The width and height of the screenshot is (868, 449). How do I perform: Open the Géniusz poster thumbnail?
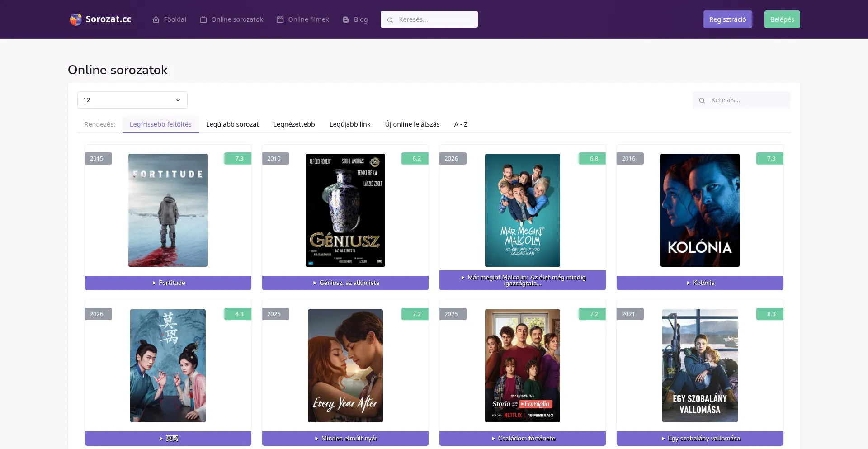[x=345, y=210]
